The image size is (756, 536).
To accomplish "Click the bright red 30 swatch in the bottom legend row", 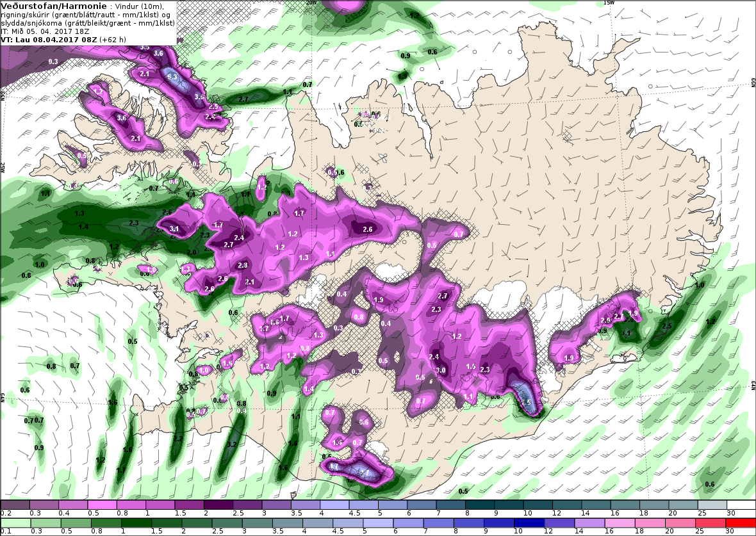I will (x=740, y=523).
